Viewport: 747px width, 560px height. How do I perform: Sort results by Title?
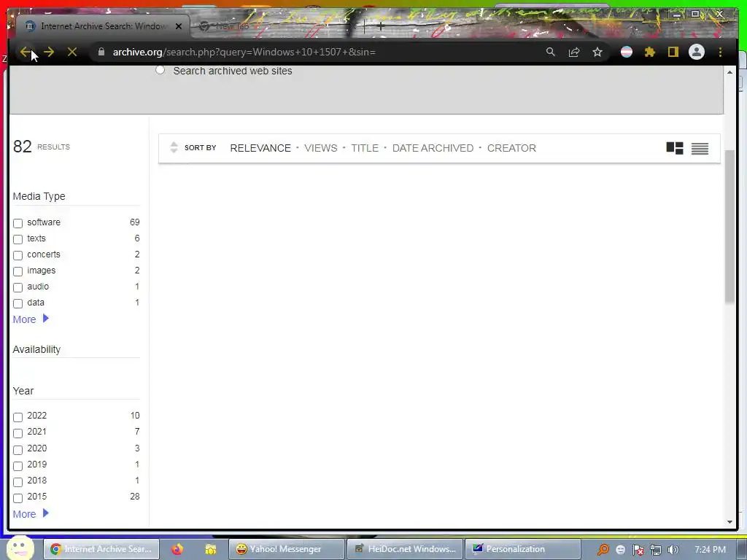click(365, 148)
